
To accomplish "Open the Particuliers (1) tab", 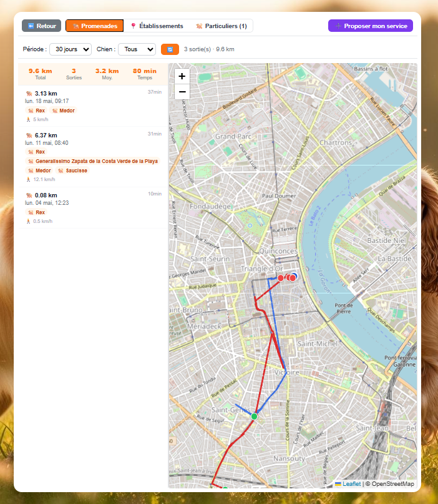I will 221,26.
